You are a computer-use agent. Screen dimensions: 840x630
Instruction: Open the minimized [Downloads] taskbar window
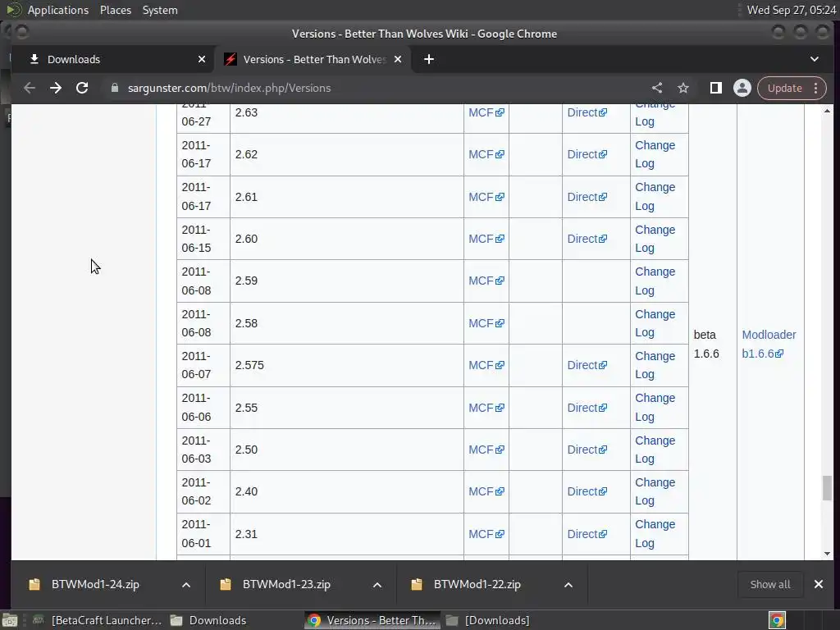pyautogui.click(x=487, y=620)
